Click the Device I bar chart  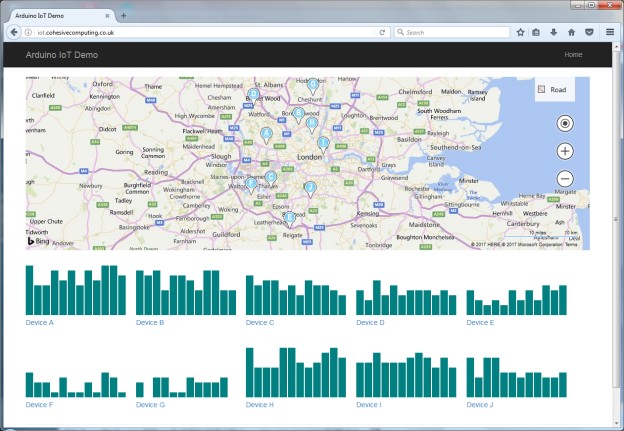[406, 375]
